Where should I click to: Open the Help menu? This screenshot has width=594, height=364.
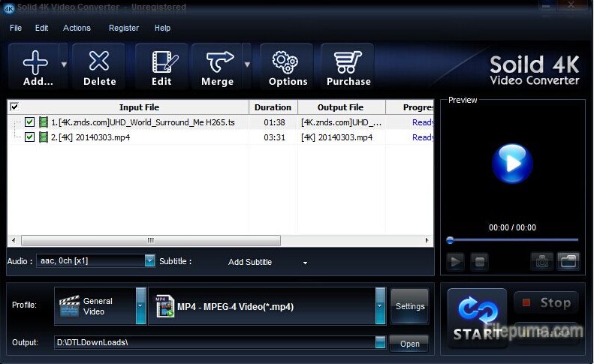tap(162, 28)
